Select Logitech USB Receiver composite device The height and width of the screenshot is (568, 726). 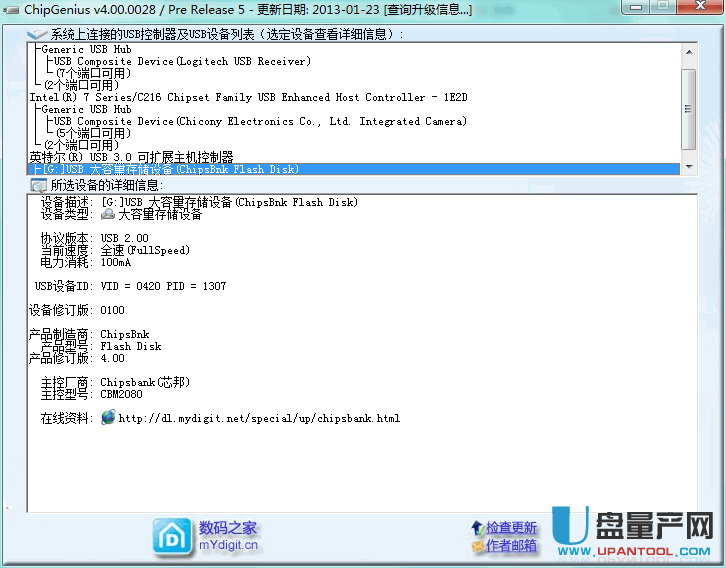[x=182, y=61]
